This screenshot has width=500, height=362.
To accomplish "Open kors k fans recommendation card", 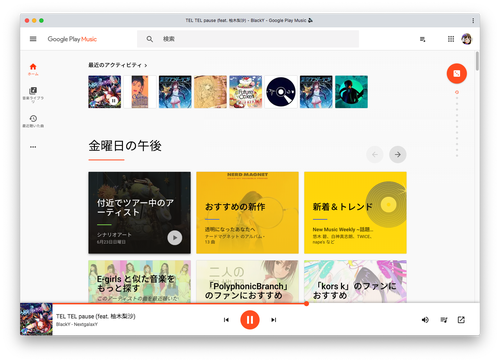I will pyautogui.click(x=355, y=281).
